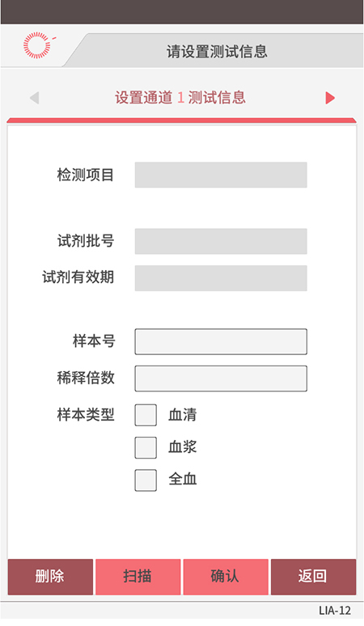The height and width of the screenshot is (626, 364).
Task: Click the 请设置测试信息 header tab
Action: point(217,51)
